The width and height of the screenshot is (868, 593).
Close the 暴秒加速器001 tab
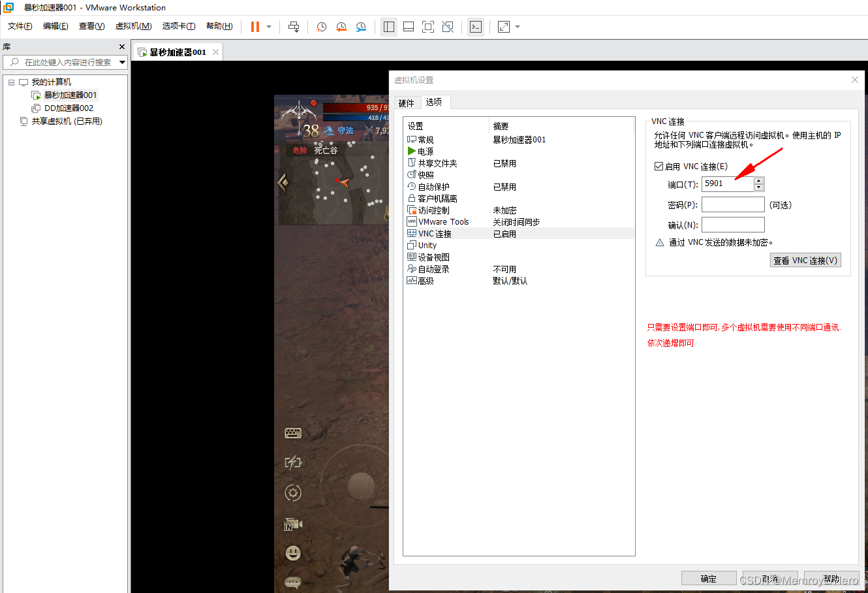point(215,52)
